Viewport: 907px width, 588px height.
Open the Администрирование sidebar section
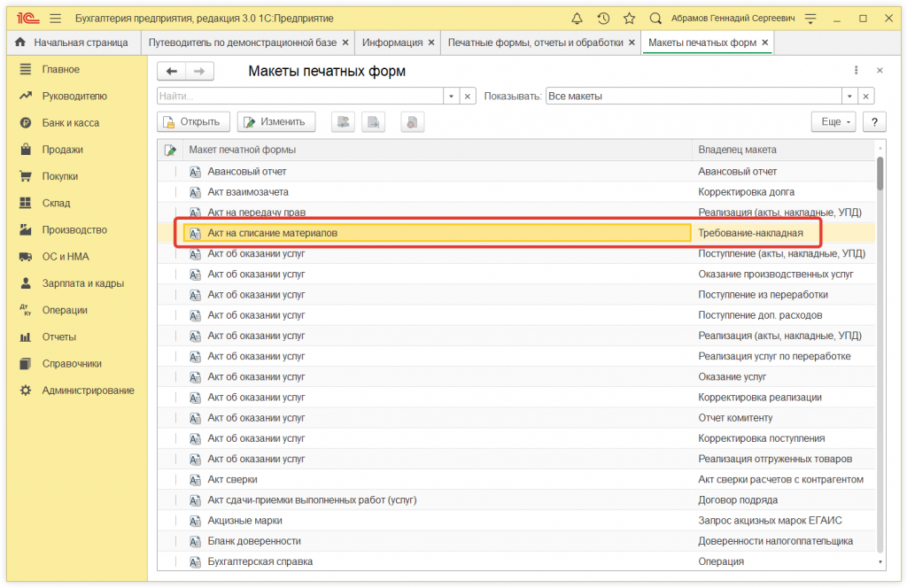(88, 391)
